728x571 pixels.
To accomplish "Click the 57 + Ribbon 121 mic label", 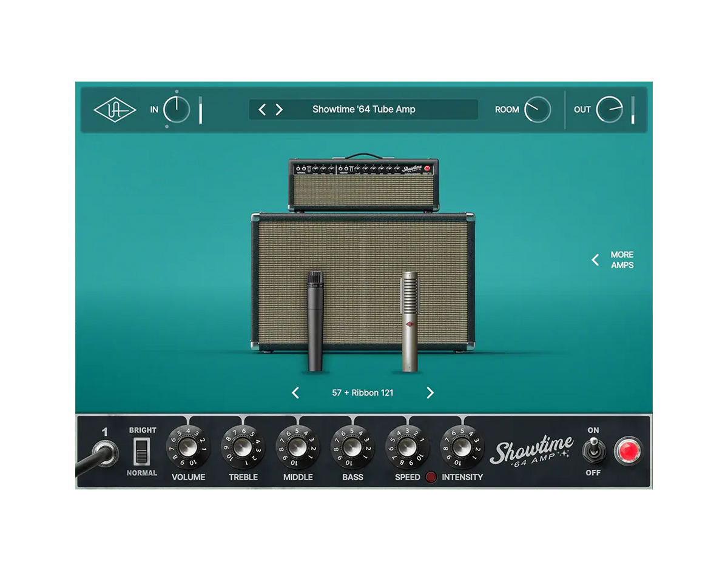I will (x=362, y=393).
